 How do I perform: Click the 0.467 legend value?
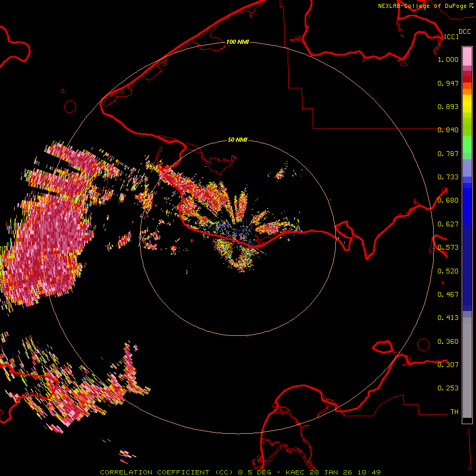coord(448,295)
